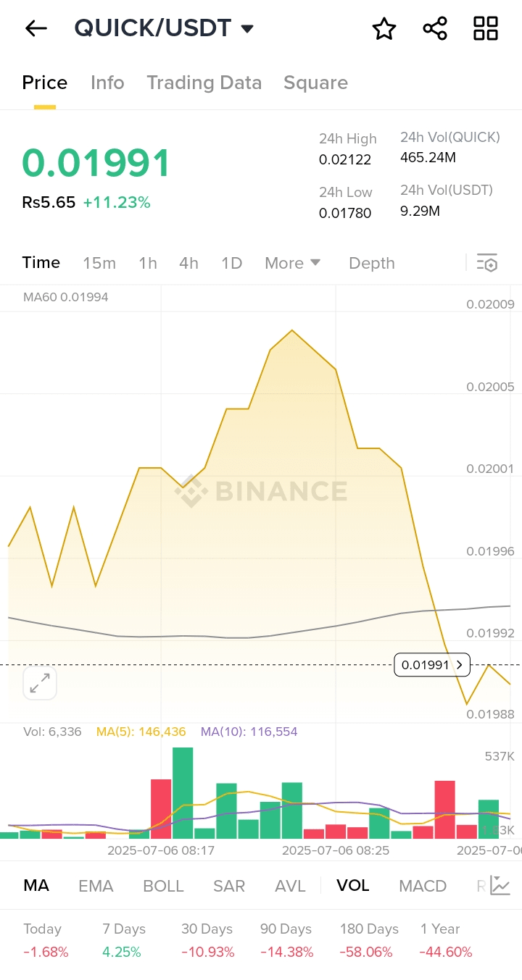522x980 pixels.
Task: Open the grid layout menu icon
Action: click(486, 29)
